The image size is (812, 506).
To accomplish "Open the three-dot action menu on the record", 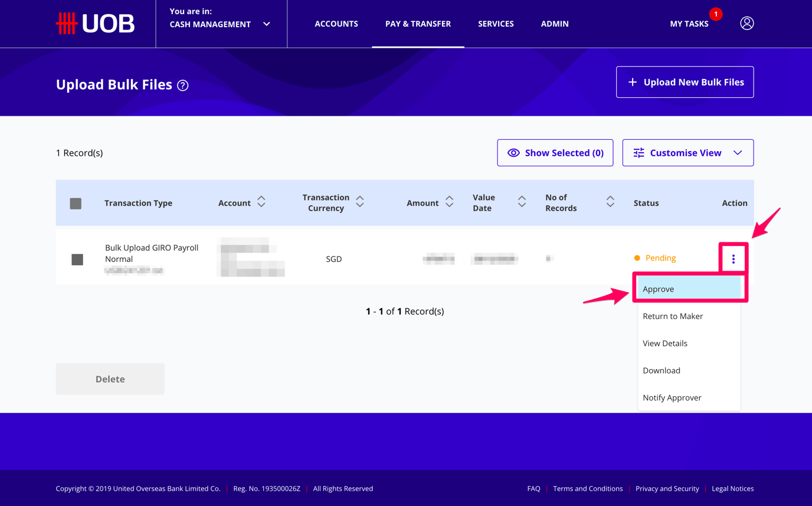I will coord(734,258).
